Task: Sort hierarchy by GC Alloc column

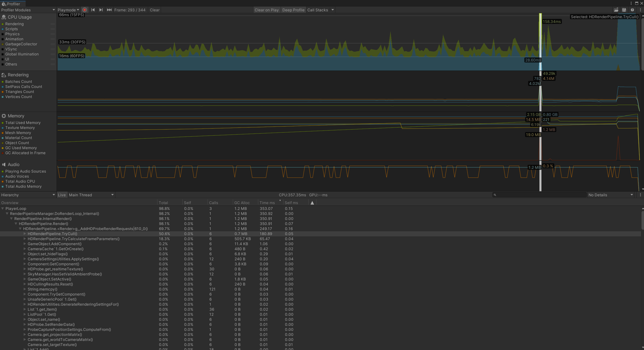Action: pos(242,203)
